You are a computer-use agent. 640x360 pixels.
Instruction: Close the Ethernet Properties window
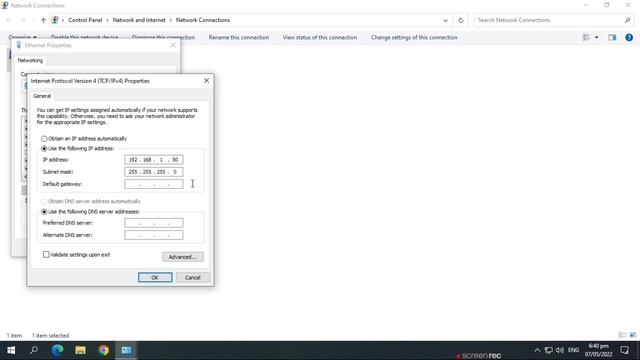pyautogui.click(x=173, y=45)
